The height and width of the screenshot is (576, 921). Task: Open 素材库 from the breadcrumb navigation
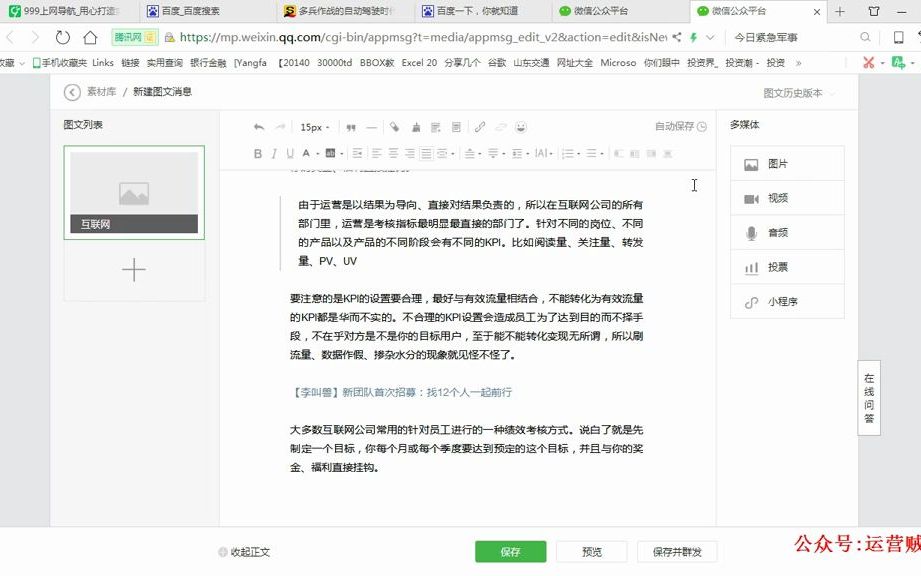pyautogui.click(x=103, y=90)
